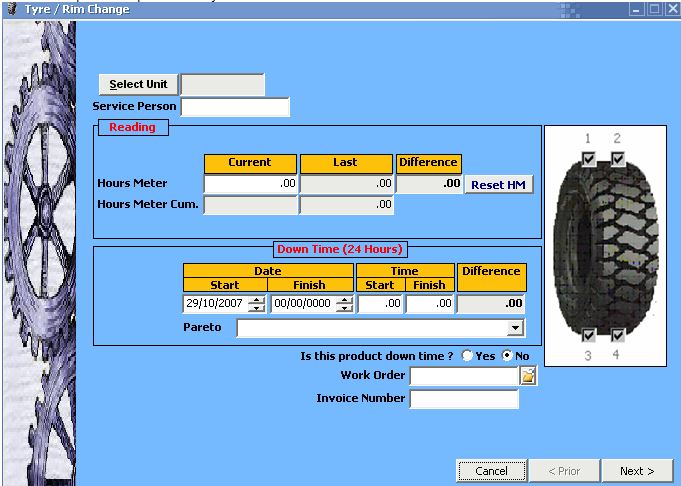Click the Start date spinner arrows
681x486 pixels.
[257, 304]
